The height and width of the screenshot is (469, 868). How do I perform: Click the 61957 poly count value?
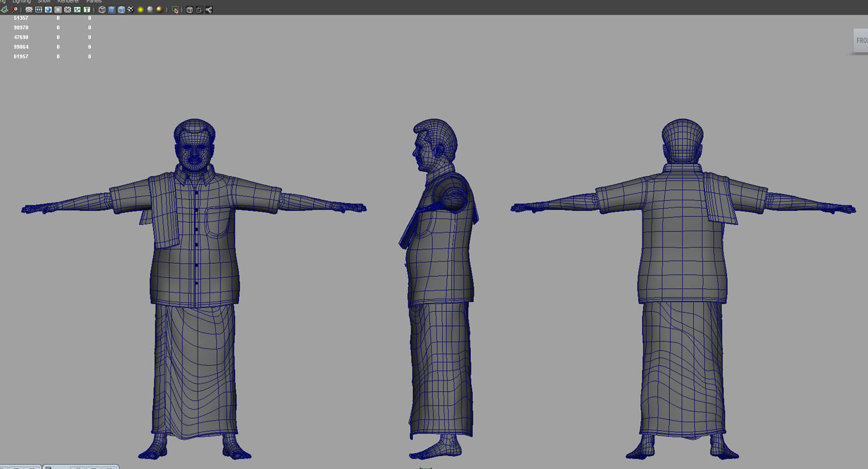[21, 56]
